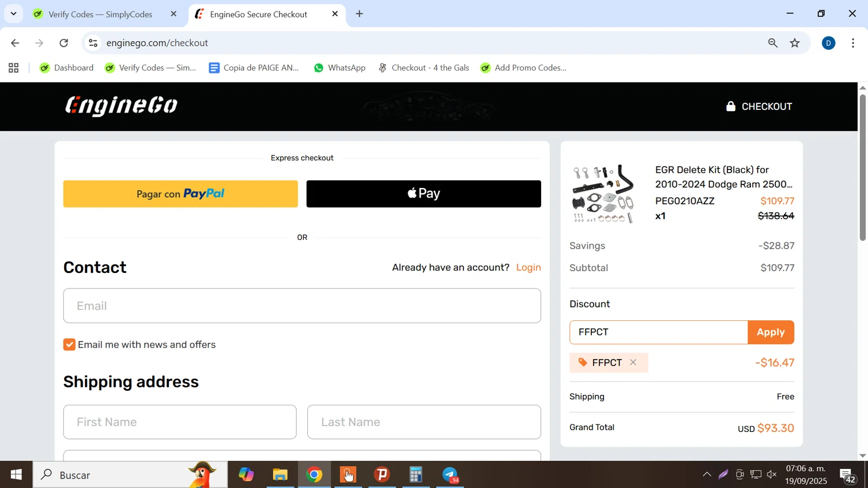Open Windows Start menu
Screen dimensions: 868x488
(x=16, y=475)
